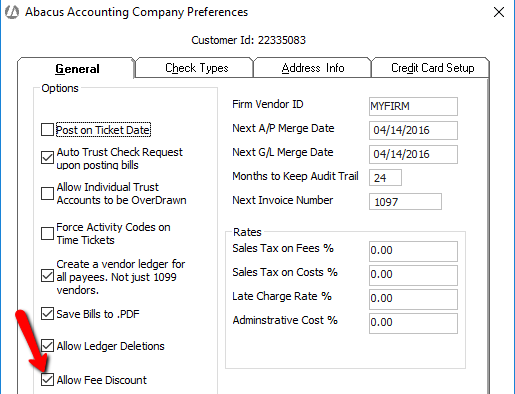Click the Next Invoice Number field
The height and width of the screenshot is (394, 515).
coord(405,202)
